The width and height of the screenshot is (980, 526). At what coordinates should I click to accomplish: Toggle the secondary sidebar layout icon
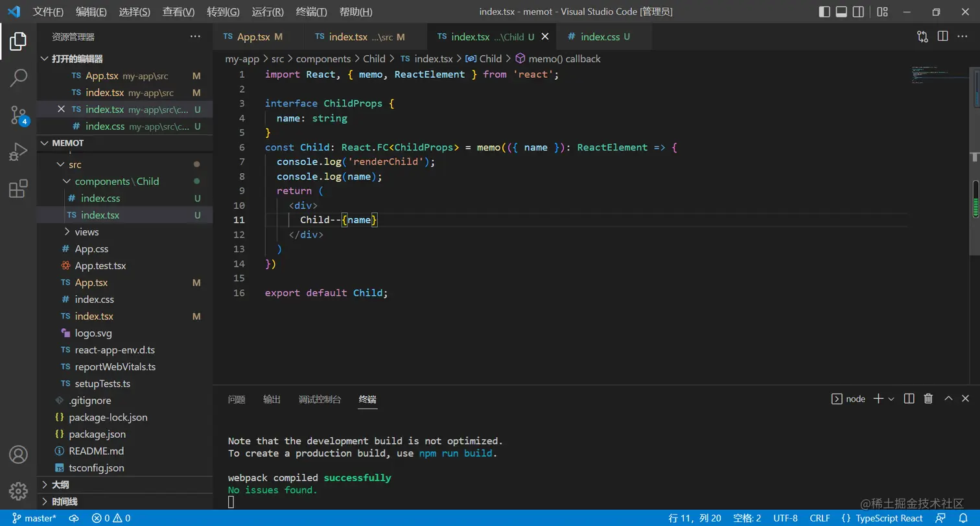858,12
